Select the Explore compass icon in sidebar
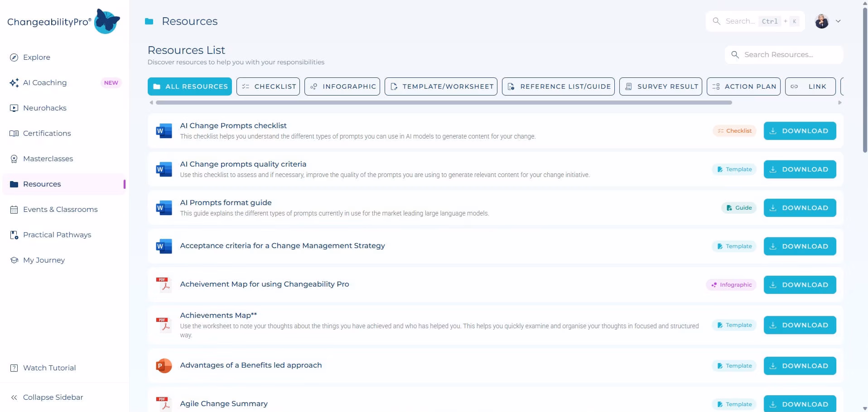 [13, 57]
